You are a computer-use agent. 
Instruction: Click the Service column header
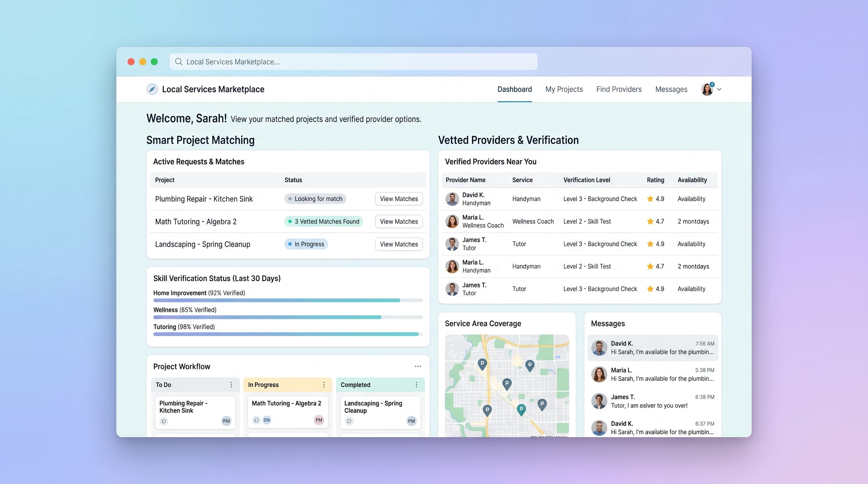pos(522,180)
